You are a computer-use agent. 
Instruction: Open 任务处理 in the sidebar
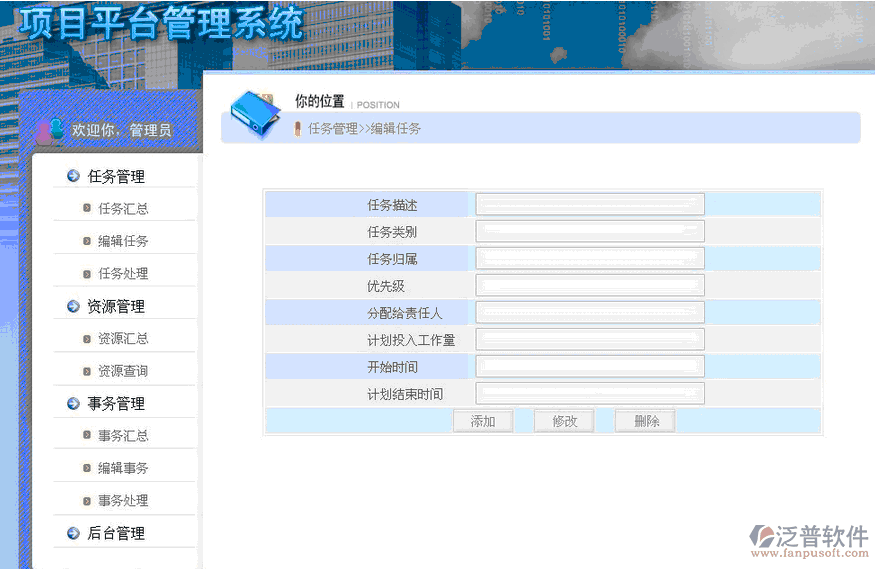click(x=123, y=274)
